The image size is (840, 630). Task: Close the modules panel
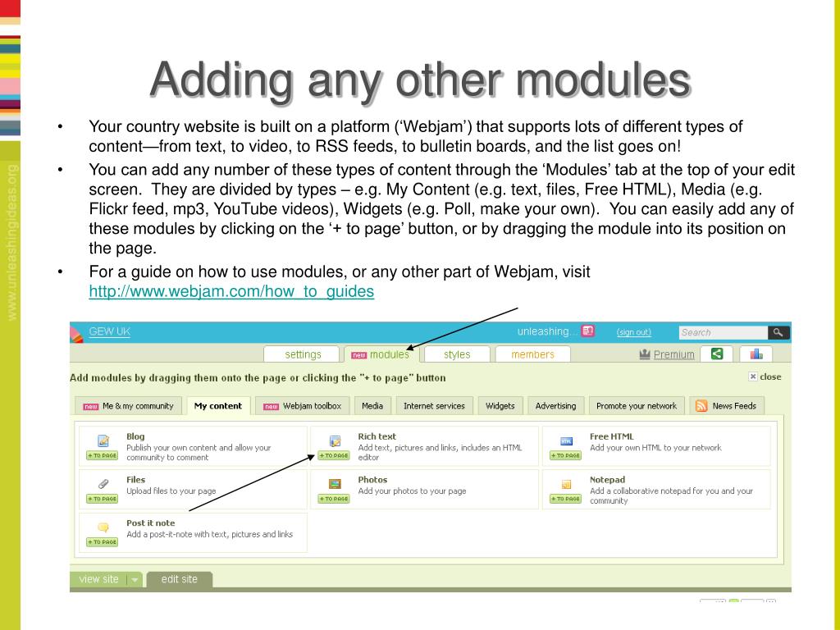(765, 377)
